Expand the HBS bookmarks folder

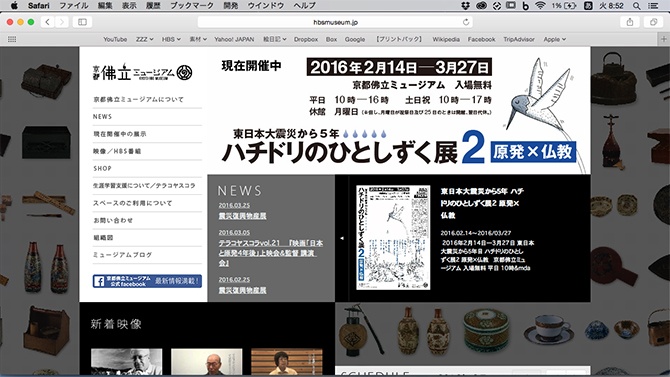pyautogui.click(x=171, y=39)
